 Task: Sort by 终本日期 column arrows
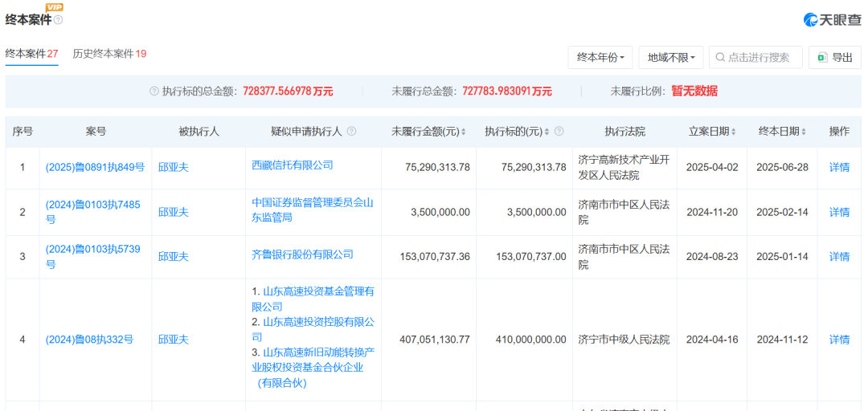pos(803,132)
